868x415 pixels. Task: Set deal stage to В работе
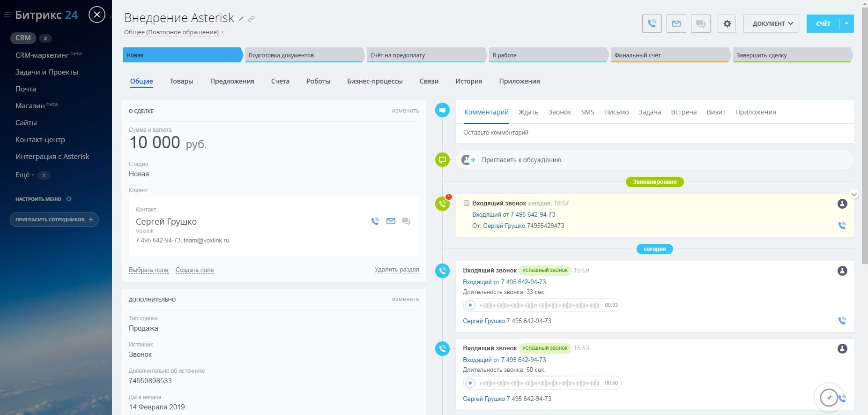(x=548, y=55)
